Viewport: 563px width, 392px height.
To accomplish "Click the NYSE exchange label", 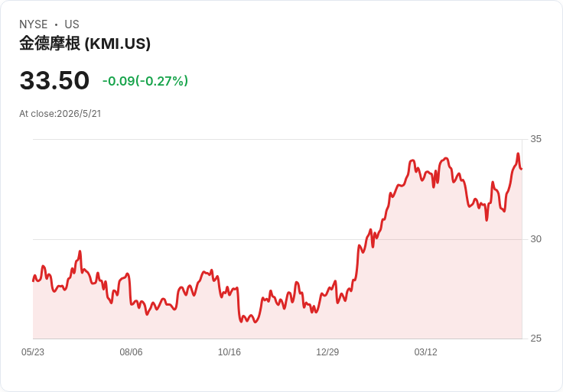I will point(34,24).
